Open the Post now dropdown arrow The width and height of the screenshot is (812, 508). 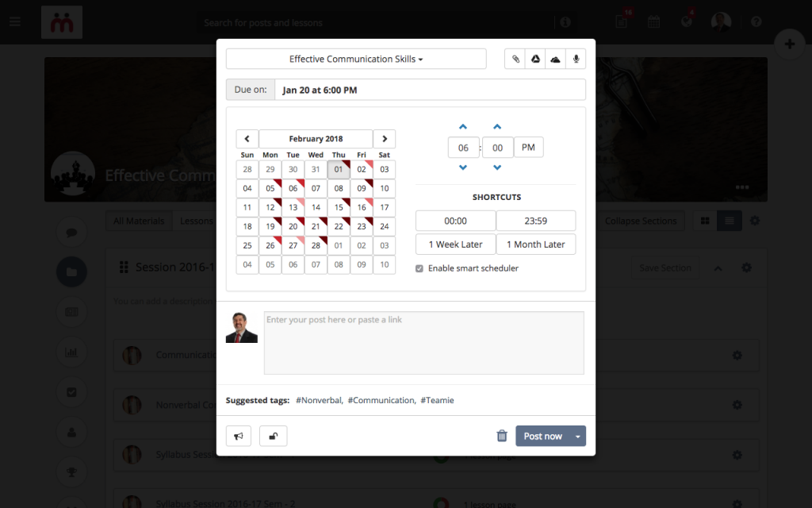tap(578, 436)
